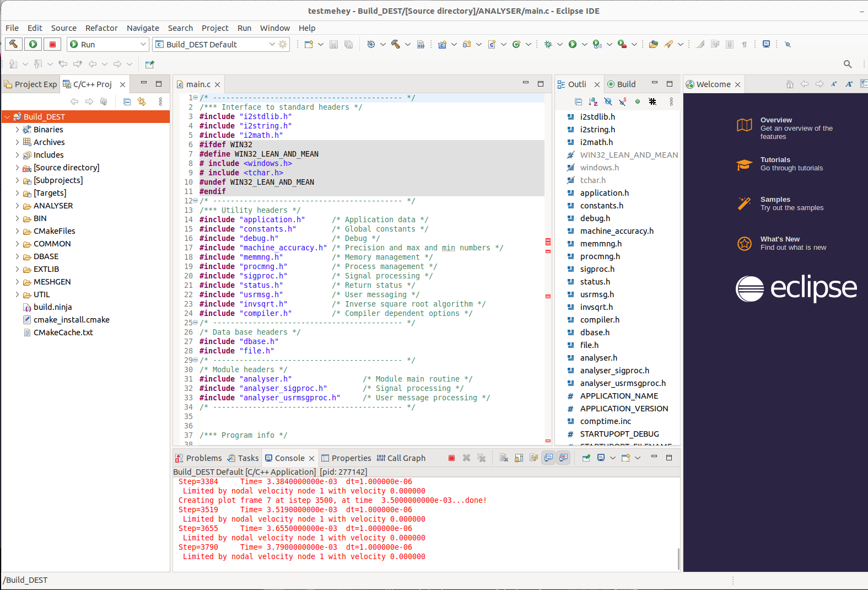Viewport: 868px width, 590px height.
Task: Click the Tasks tab in bottom panel
Action: [243, 458]
